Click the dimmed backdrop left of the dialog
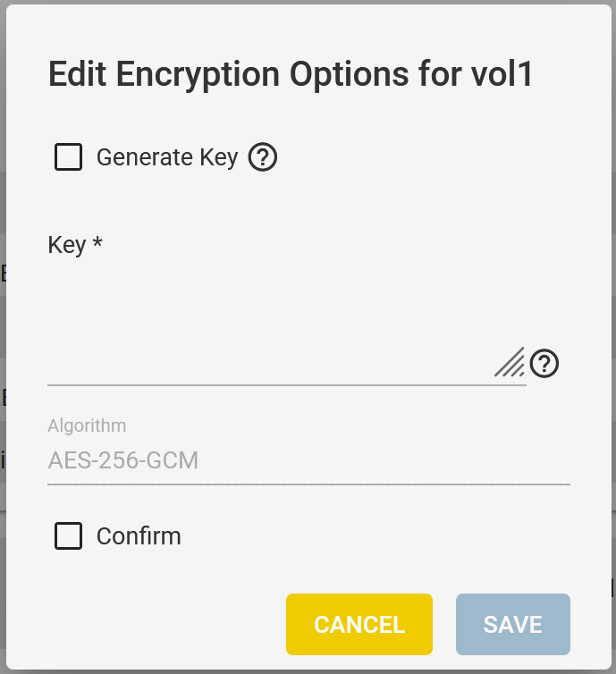616x674 pixels. [x=3, y=337]
